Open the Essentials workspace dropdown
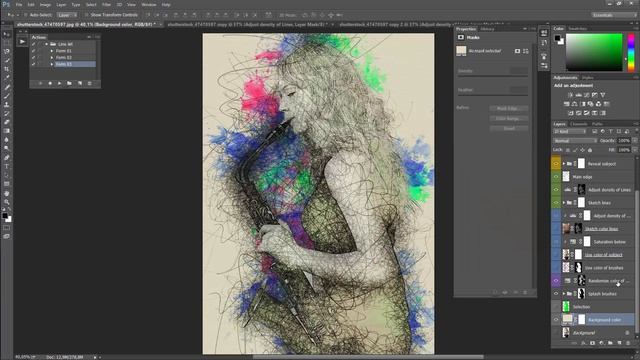This screenshot has width=640, height=360. [613, 15]
